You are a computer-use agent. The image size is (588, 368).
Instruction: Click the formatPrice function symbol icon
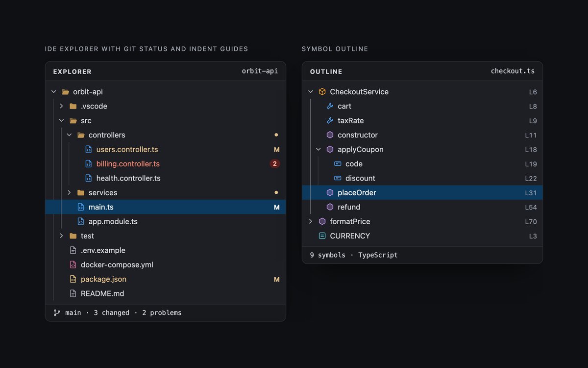(322, 222)
